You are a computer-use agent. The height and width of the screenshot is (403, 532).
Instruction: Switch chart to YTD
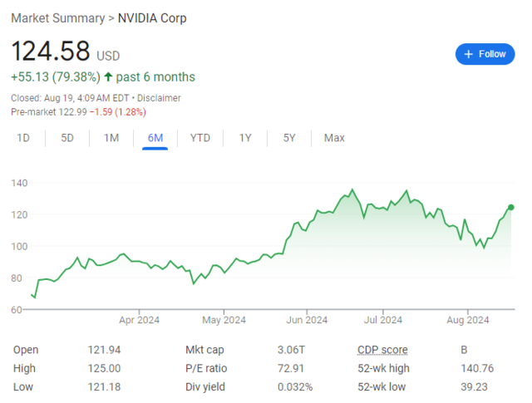point(199,138)
